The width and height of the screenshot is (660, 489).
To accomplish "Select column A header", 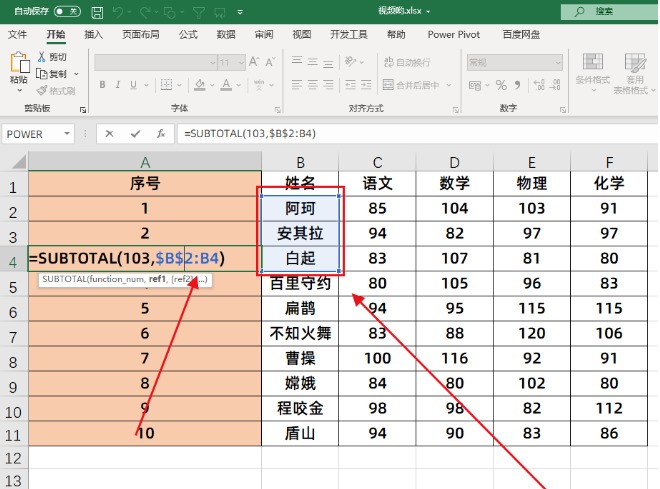I will pos(145,162).
